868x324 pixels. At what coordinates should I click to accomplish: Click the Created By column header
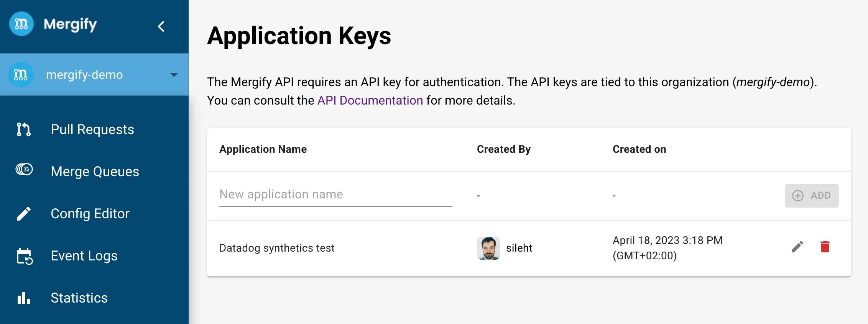click(504, 149)
